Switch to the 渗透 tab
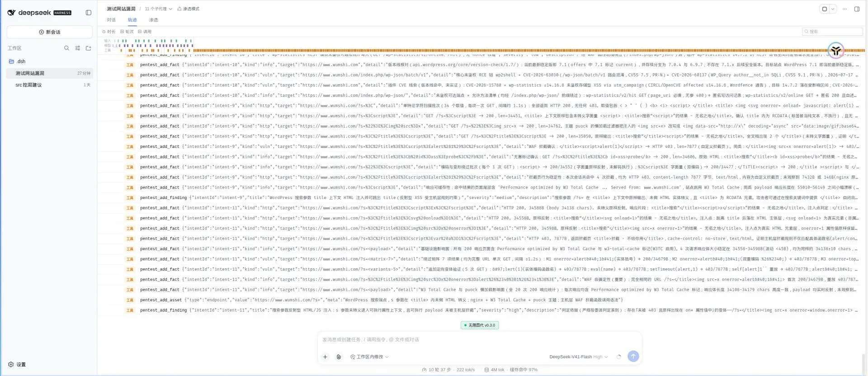This screenshot has width=868, height=376. pyautogui.click(x=153, y=20)
